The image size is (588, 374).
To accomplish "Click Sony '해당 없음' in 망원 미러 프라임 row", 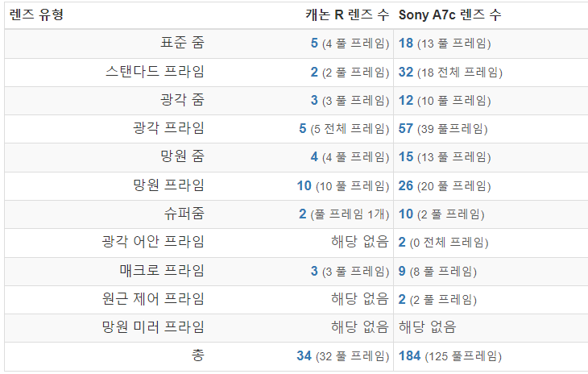I will (428, 326).
